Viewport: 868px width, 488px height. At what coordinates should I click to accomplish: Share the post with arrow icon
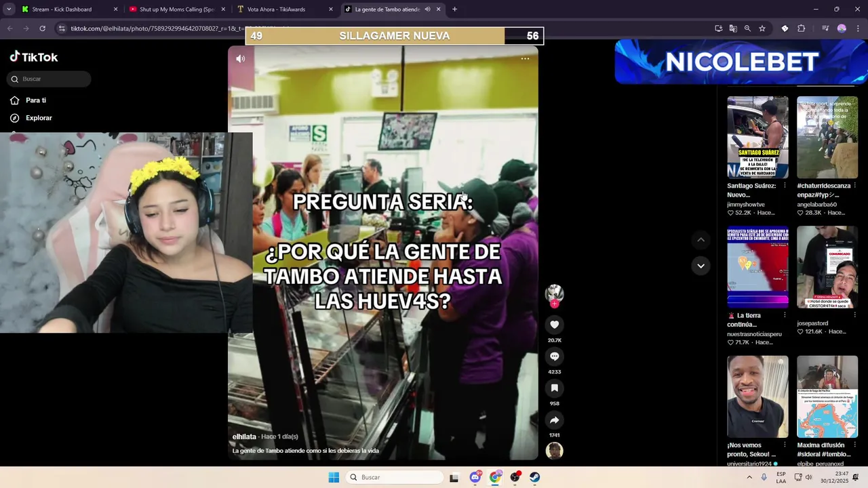point(554,420)
